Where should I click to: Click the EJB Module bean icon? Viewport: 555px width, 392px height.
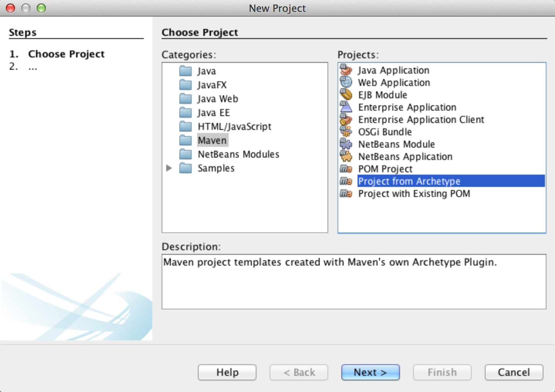click(346, 95)
